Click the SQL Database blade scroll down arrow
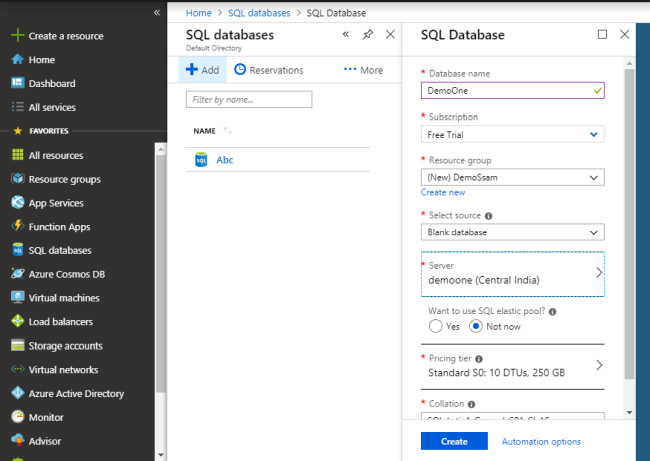The width and height of the screenshot is (650, 461). [629, 412]
